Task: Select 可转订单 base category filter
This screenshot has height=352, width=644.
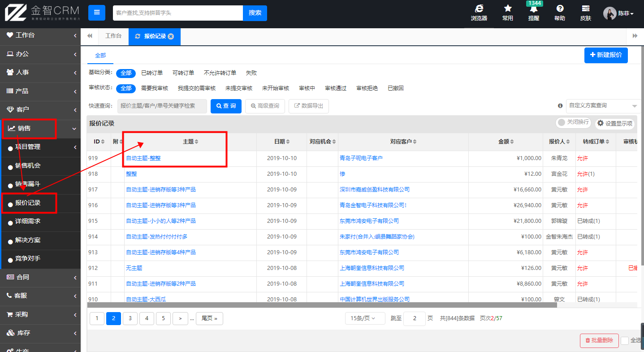Action: coord(183,73)
